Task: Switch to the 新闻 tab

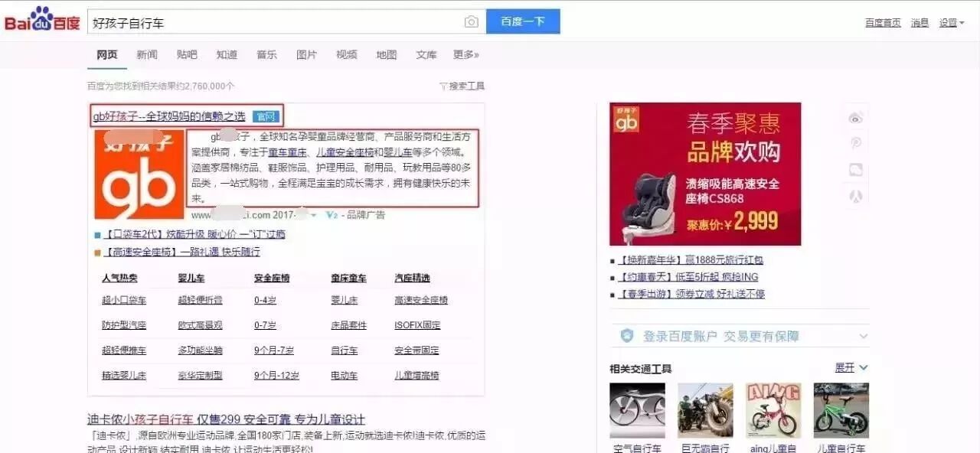Action: (147, 54)
